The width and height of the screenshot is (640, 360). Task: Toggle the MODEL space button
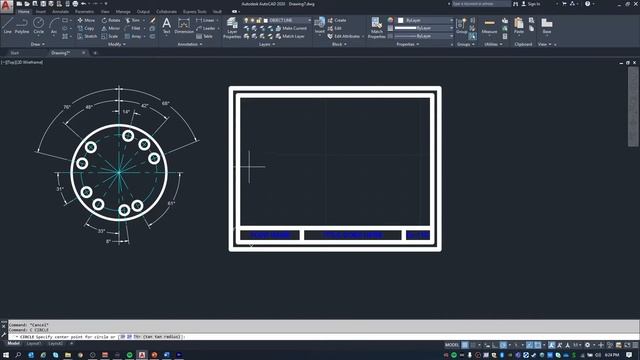452,345
